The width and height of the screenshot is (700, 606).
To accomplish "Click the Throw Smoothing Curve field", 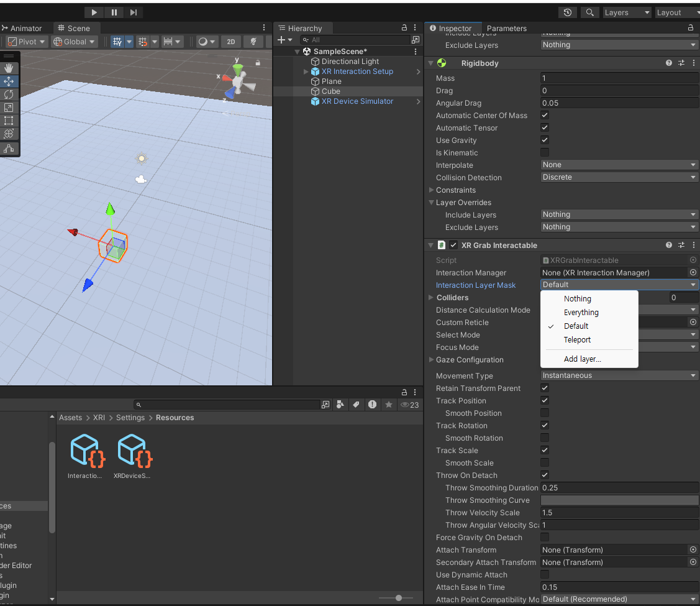I will [620, 500].
